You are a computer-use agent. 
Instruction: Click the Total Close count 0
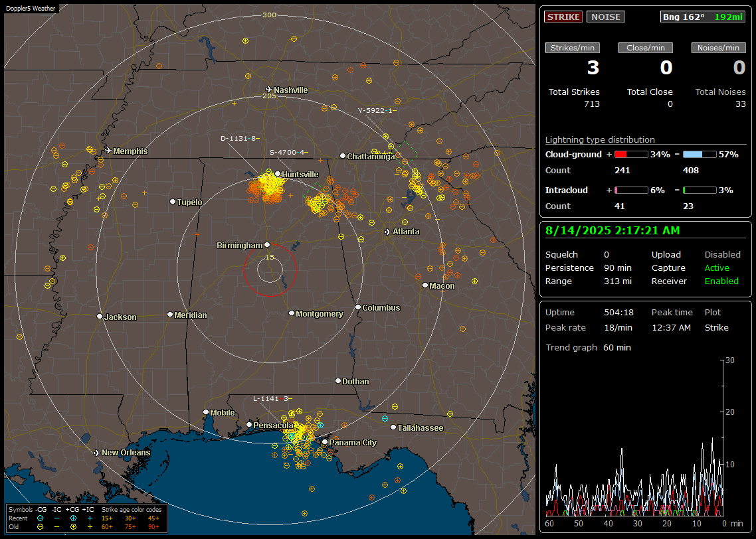pyautogui.click(x=670, y=104)
